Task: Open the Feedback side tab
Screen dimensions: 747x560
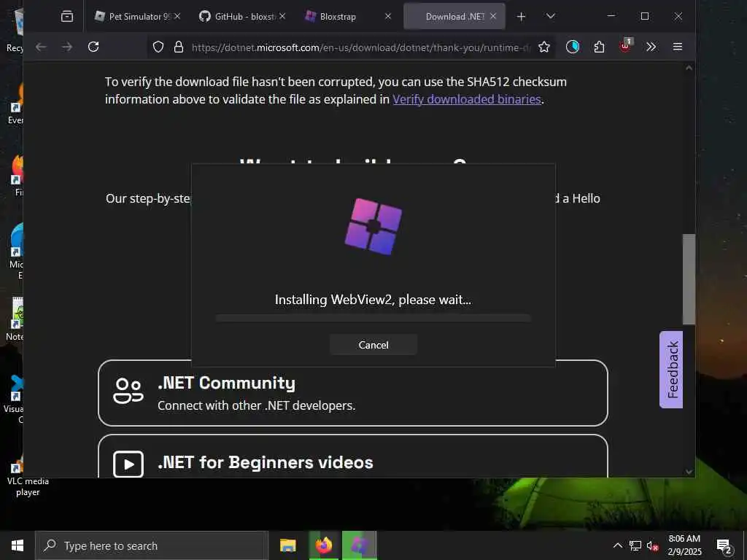Action: click(671, 370)
